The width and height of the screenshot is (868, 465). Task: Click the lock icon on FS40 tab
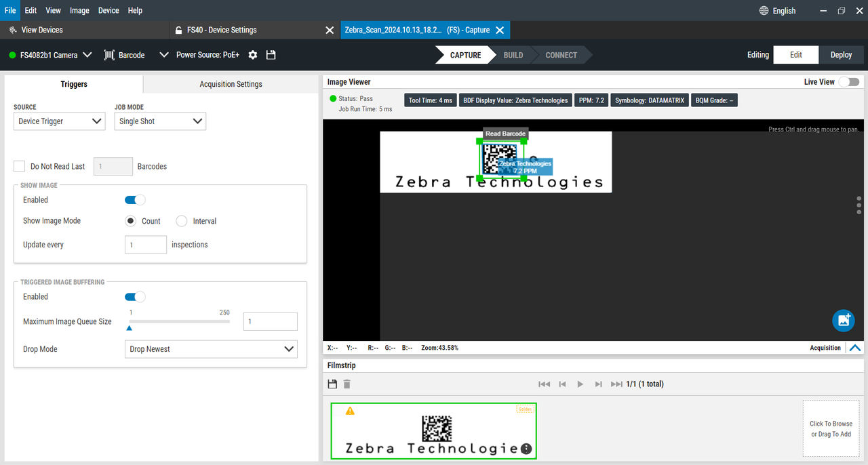[x=179, y=30]
